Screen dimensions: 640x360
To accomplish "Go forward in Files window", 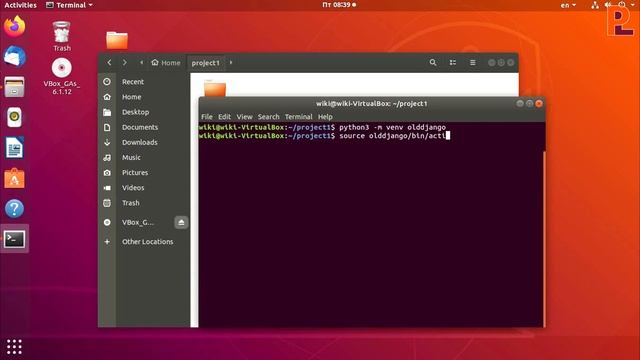I will [124, 62].
